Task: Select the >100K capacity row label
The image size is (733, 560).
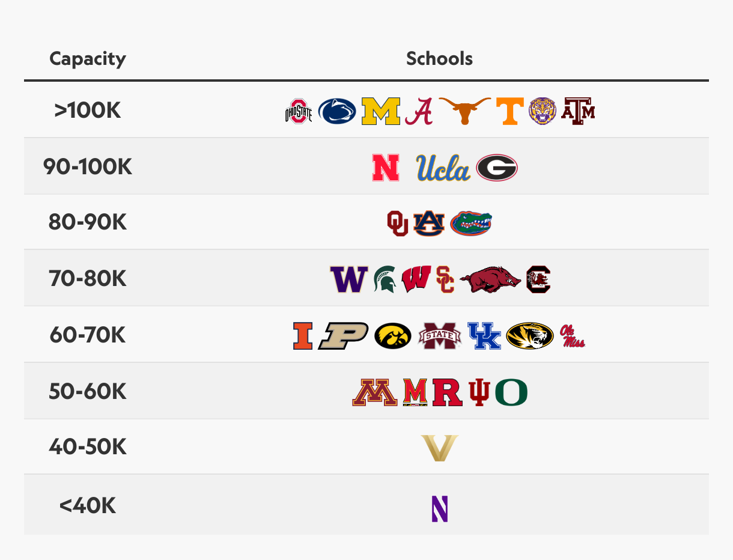Action: [x=88, y=111]
